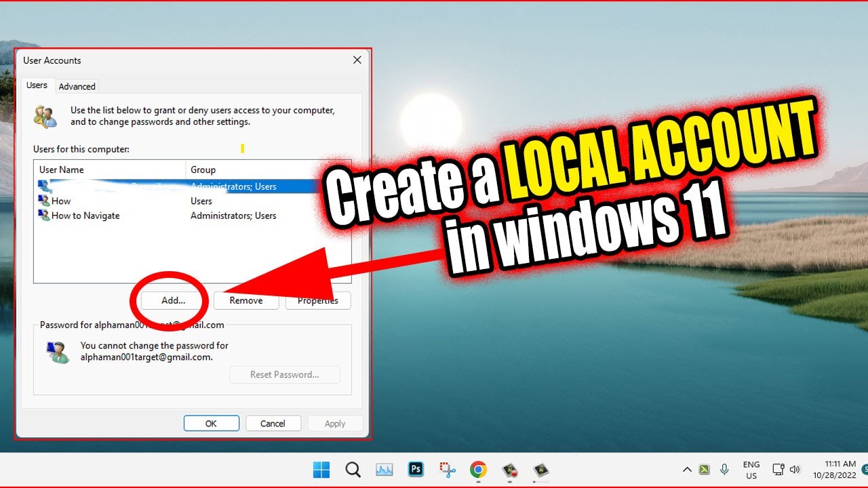Image resolution: width=868 pixels, height=488 pixels.
Task: Click the Remove button
Action: coord(246,300)
